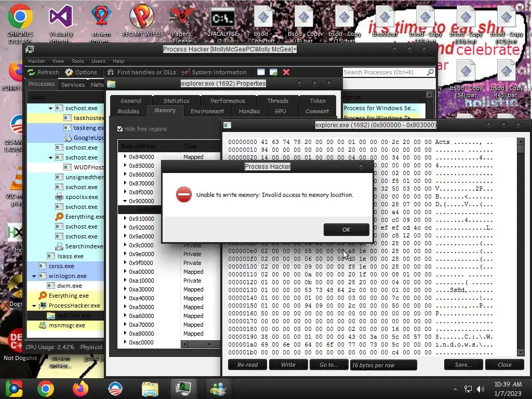The image size is (532, 399).
Task: Click the volume speaker tray icon
Action: [x=480, y=389]
